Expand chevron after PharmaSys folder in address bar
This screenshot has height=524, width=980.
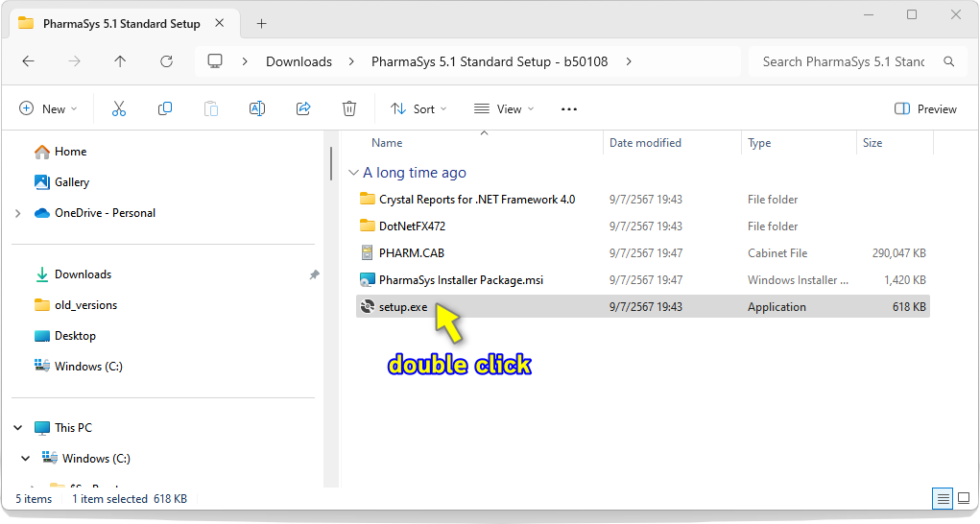pyautogui.click(x=629, y=61)
